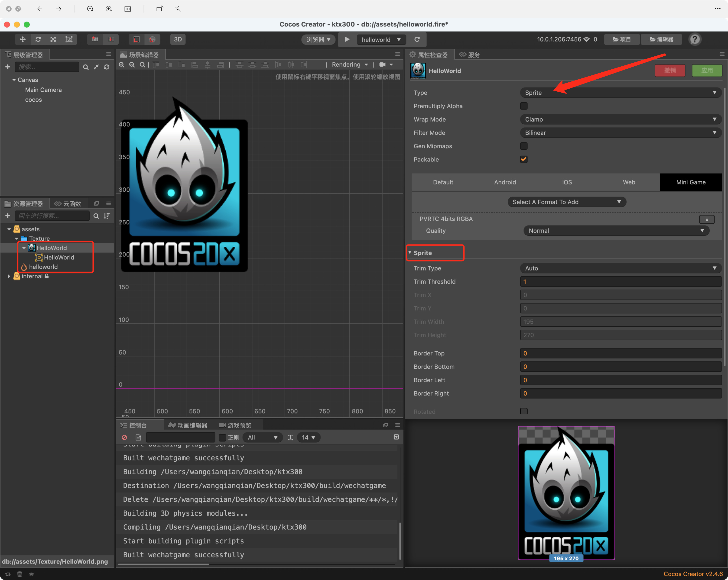The height and width of the screenshot is (580, 728).
Task: Switch to the animation editor tab
Action: pos(188,425)
